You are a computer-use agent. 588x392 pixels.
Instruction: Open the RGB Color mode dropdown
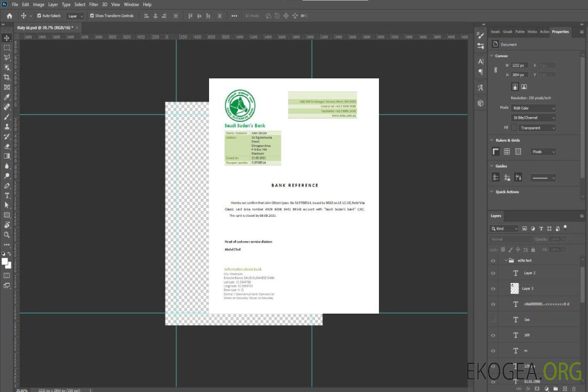pyautogui.click(x=534, y=108)
